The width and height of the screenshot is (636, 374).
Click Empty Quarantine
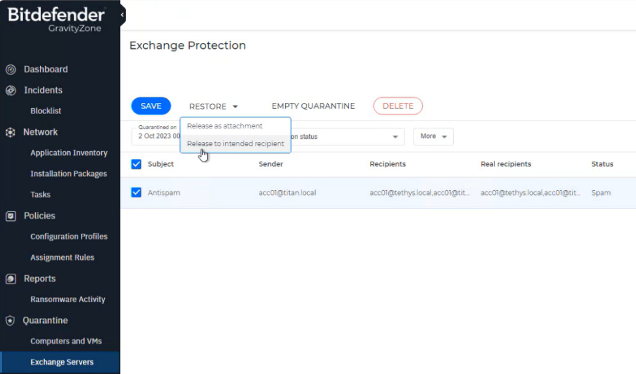[313, 106]
